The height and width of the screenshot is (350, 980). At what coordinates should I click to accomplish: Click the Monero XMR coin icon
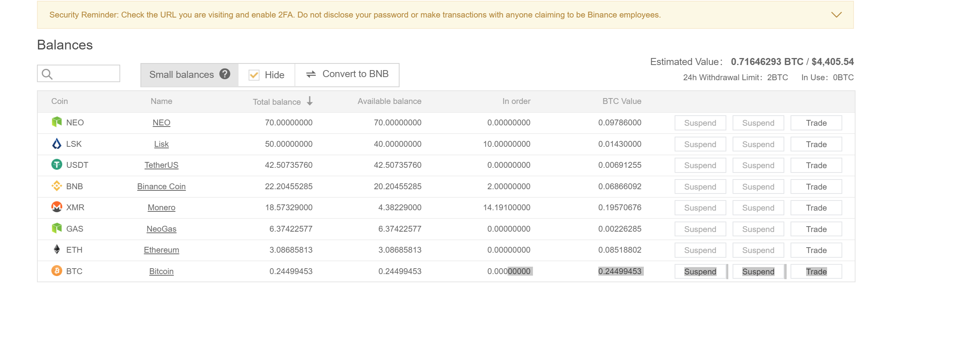click(x=57, y=207)
